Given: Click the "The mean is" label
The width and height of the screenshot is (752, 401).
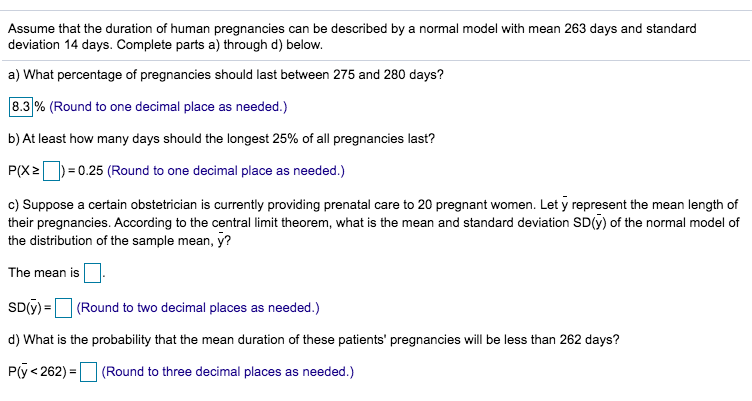Looking at the screenshot, I should 44,272.
